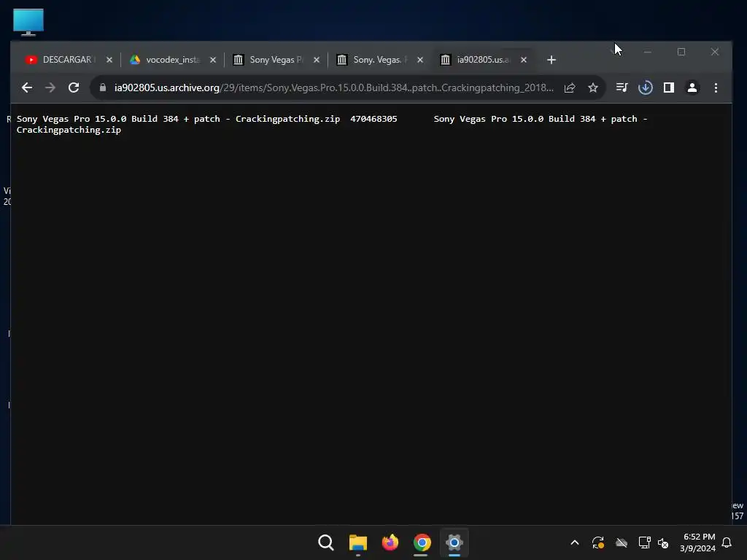Reload the archive.org page
Screen dimensions: 747x560
74,87
